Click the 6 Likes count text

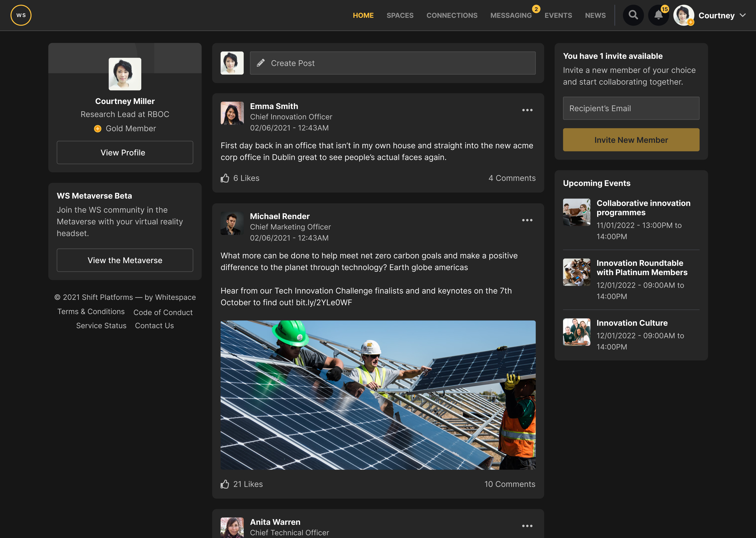click(x=246, y=178)
